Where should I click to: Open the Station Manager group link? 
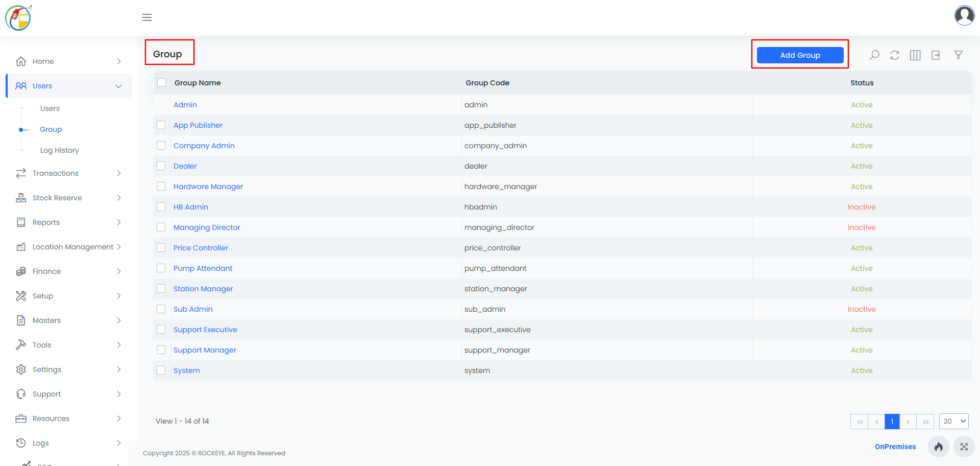(203, 289)
